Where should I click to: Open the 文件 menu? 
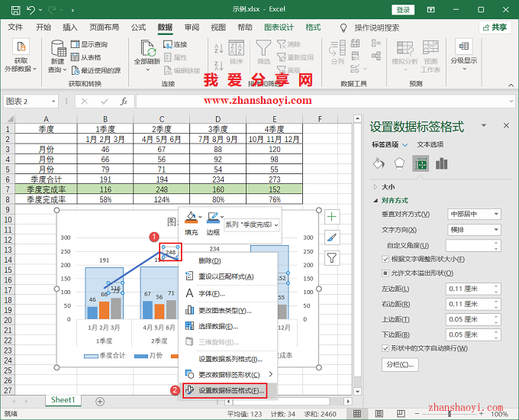click(15, 27)
